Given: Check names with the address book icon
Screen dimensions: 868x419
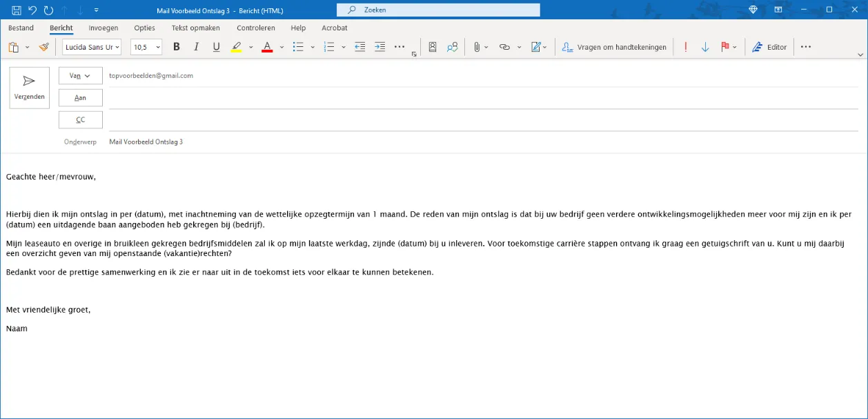Looking at the screenshot, I should [452, 46].
